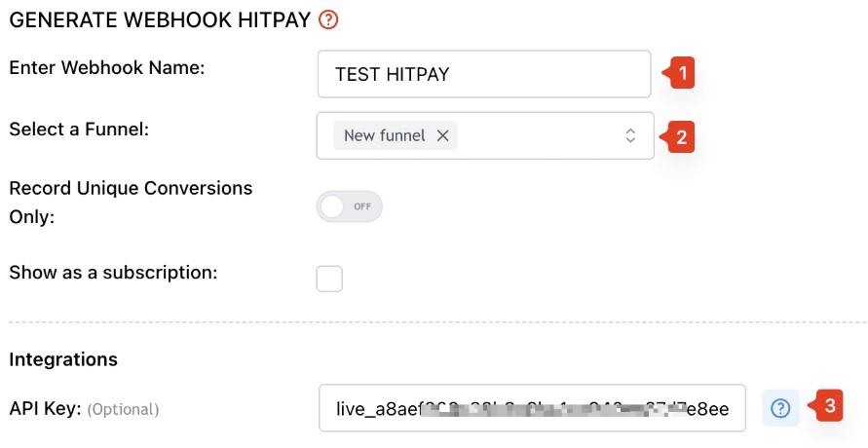Click the Show as a subscription label
Screen dimensions: 868x448
pyautogui.click(x=113, y=273)
